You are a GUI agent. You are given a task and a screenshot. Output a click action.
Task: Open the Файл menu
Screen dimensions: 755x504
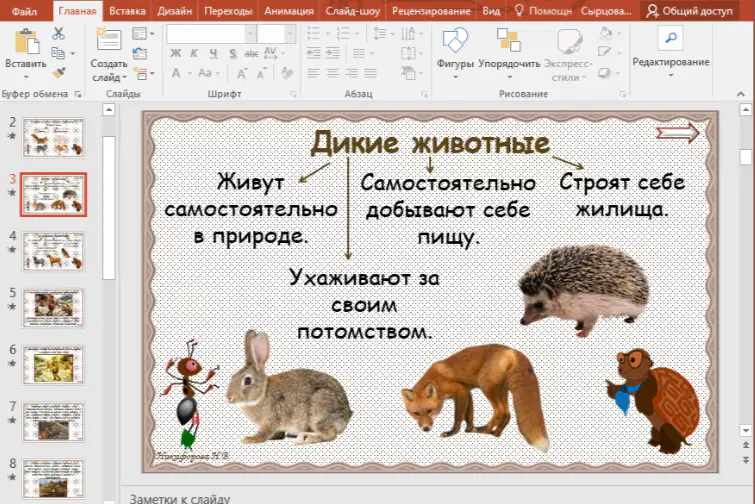pos(24,11)
